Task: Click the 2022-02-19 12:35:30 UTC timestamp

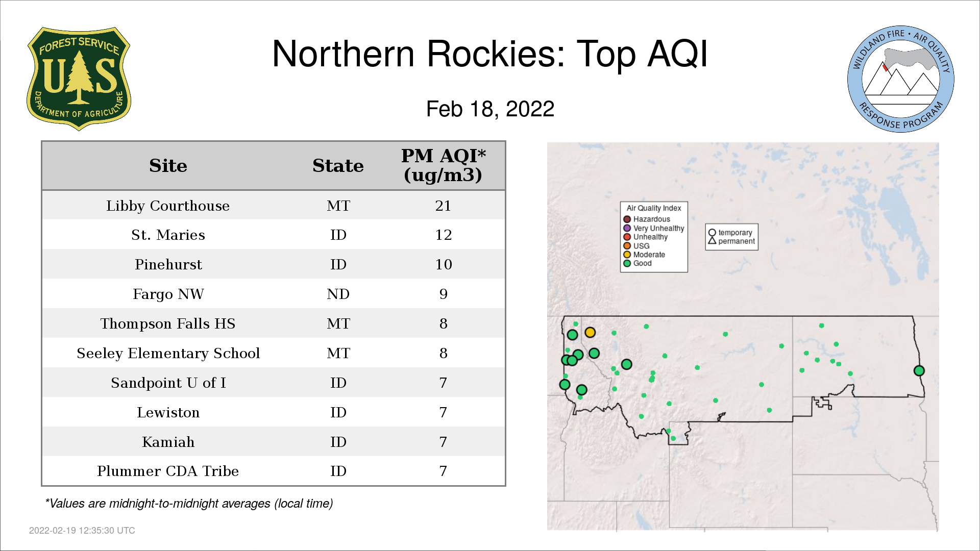Action: point(82,531)
